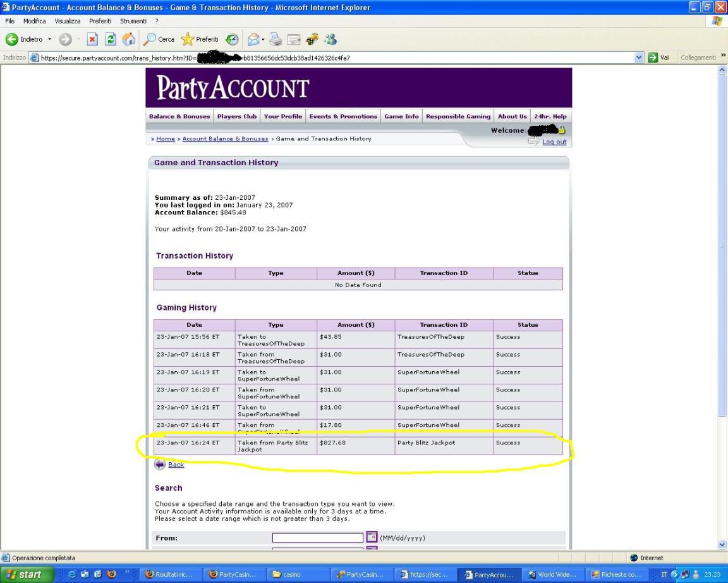This screenshot has height=583, width=728.
Task: Switch to the Richiesta co... taskbar window
Action: (x=616, y=574)
